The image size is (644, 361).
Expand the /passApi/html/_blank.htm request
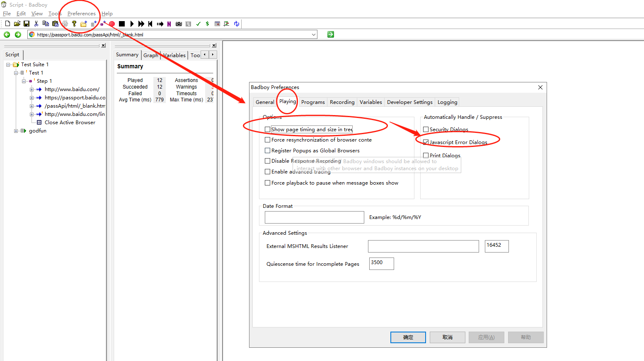tap(32, 106)
